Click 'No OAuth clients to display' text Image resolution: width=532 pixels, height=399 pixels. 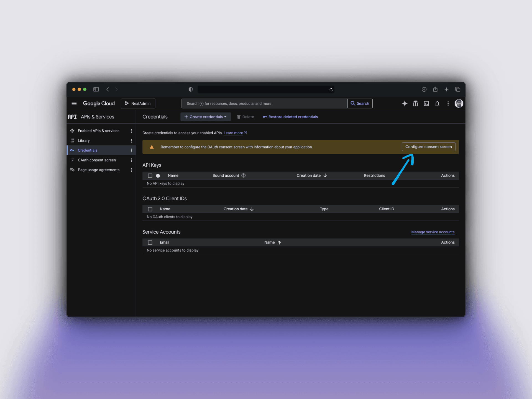click(170, 217)
